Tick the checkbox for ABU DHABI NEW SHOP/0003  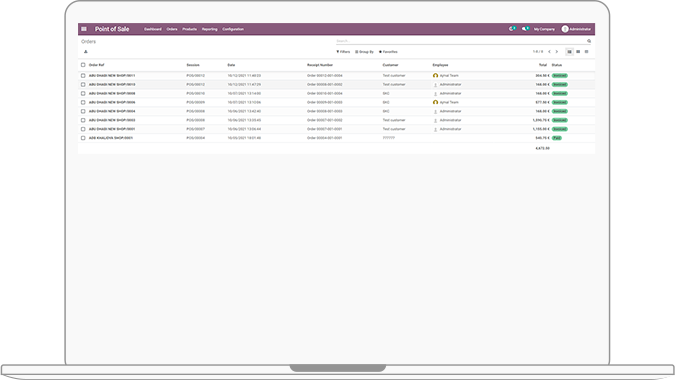coord(83,120)
